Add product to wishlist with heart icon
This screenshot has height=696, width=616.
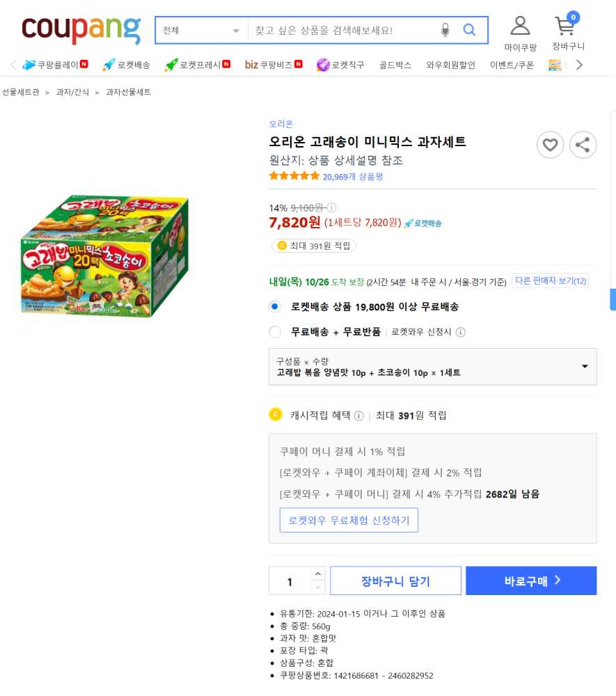pos(550,145)
